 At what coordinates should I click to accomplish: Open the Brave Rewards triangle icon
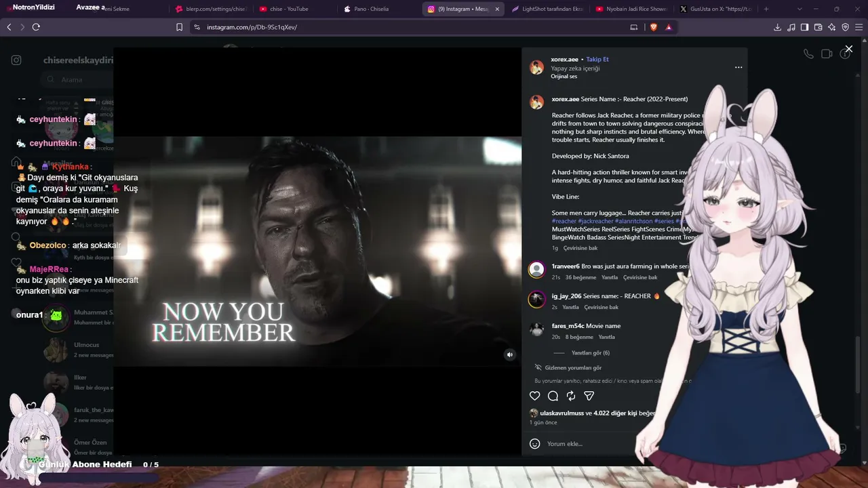pos(669,27)
